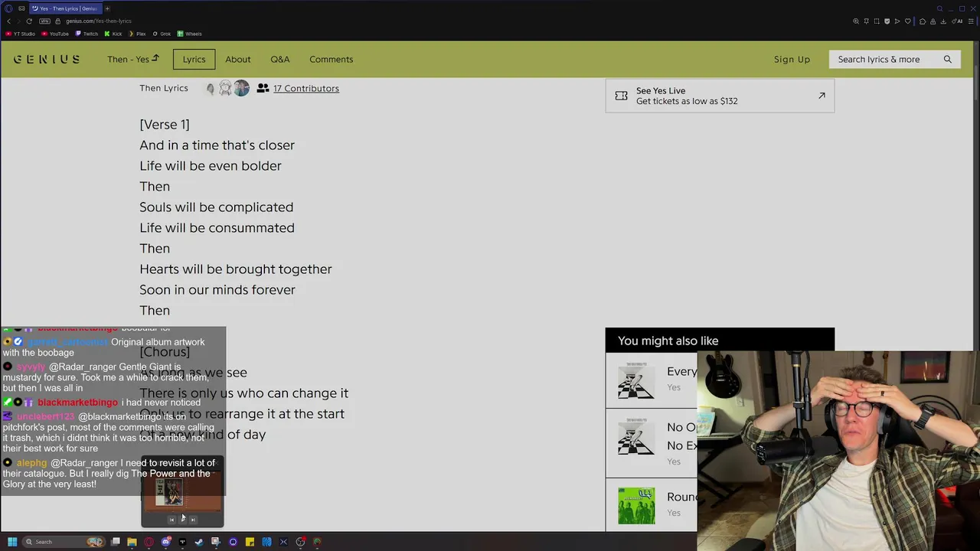Open the YouTube bookmark
The image size is (980, 551).
click(x=54, y=34)
